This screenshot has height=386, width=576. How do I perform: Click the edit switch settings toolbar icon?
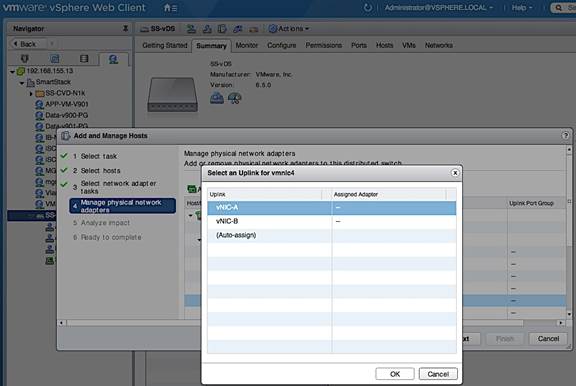253,29
